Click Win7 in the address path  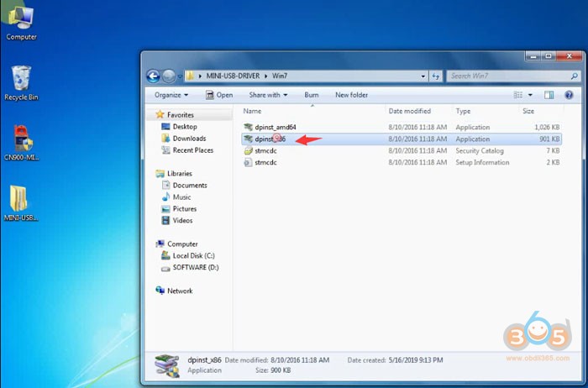click(280, 76)
